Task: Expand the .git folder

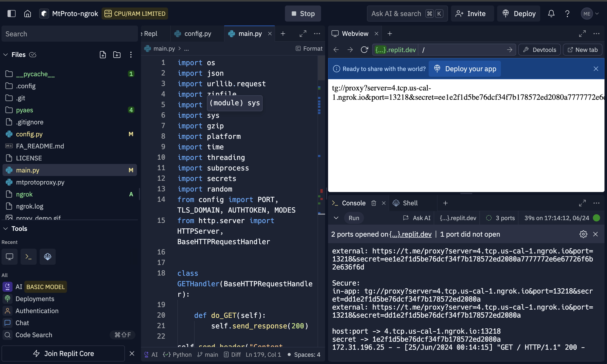Action: (x=70, y=98)
